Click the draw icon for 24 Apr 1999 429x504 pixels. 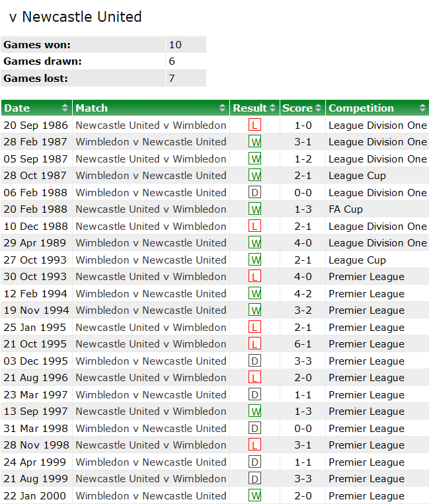click(254, 462)
